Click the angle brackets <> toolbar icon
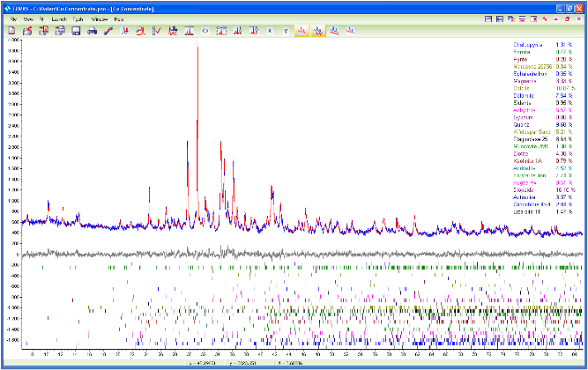This screenshot has height=370, width=588. tap(205, 31)
